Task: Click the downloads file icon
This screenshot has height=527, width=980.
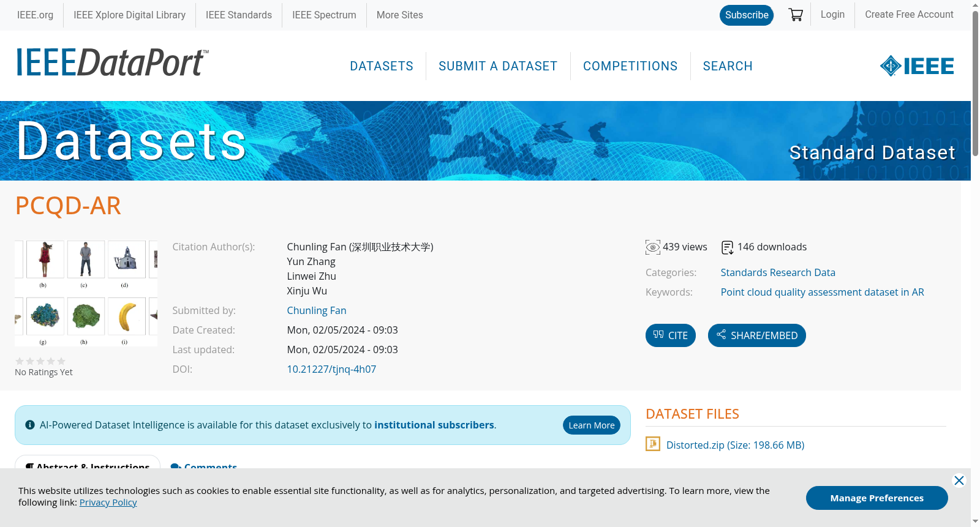Action: pyautogui.click(x=728, y=247)
